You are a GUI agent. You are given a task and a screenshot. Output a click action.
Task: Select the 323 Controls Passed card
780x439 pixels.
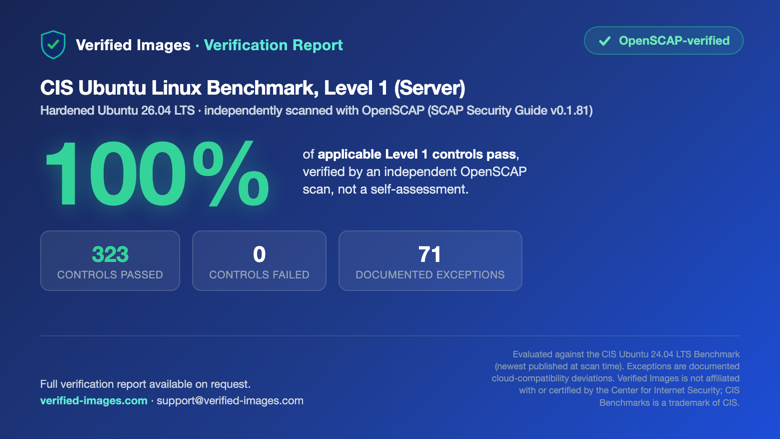(110, 261)
